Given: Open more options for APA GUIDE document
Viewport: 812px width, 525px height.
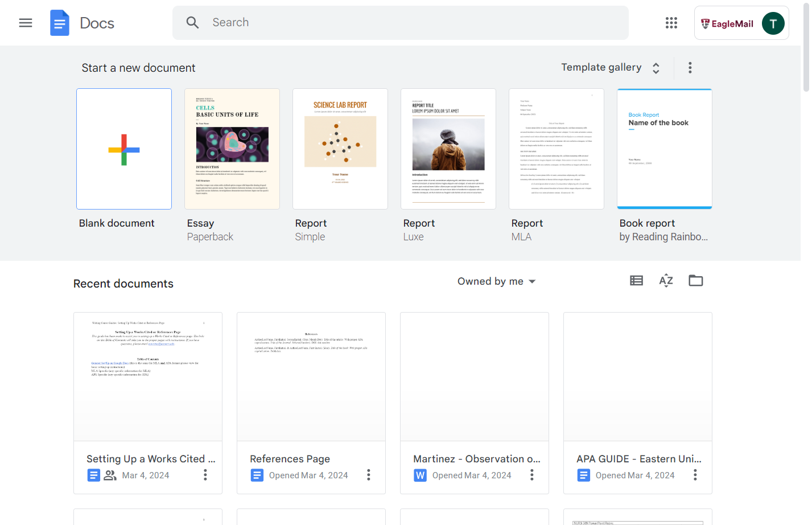Looking at the screenshot, I should tap(695, 475).
